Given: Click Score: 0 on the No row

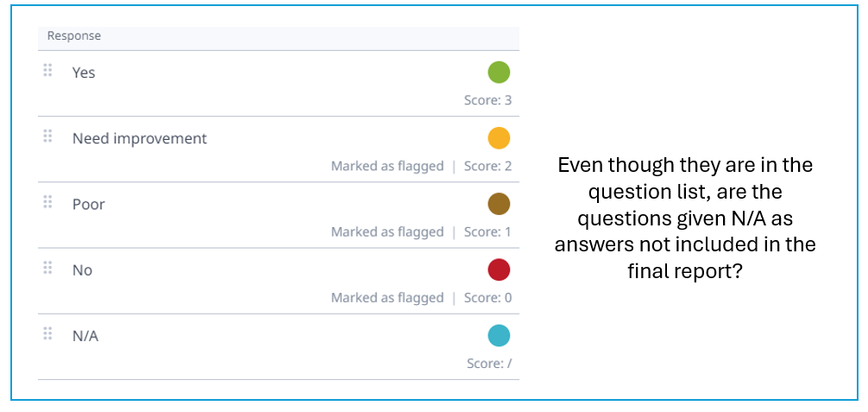Looking at the screenshot, I should tap(487, 297).
